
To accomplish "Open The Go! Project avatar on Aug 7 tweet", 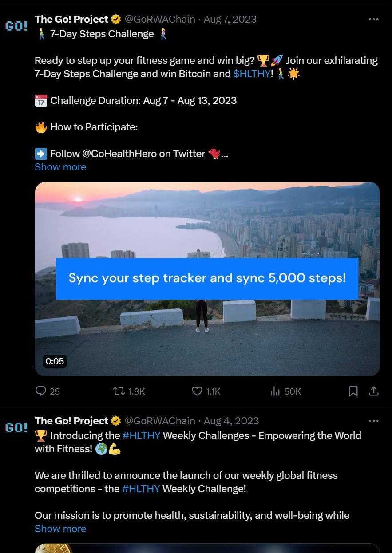I will point(16,25).
